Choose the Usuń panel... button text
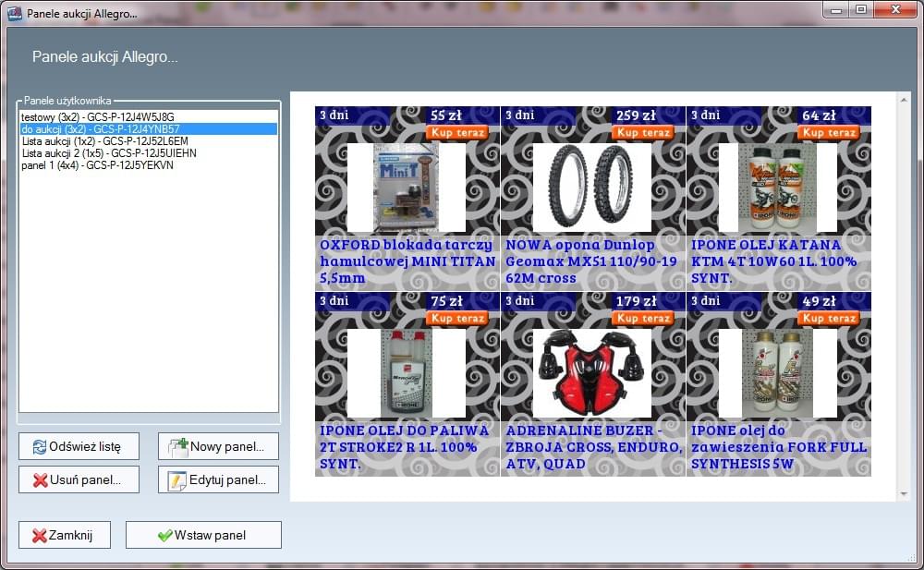 point(85,479)
